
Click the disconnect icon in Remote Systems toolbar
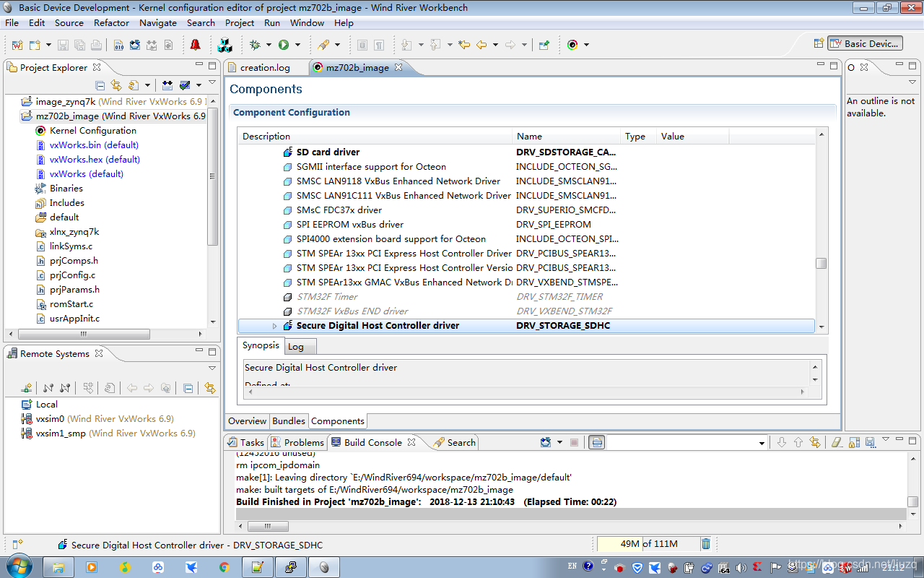click(x=65, y=388)
